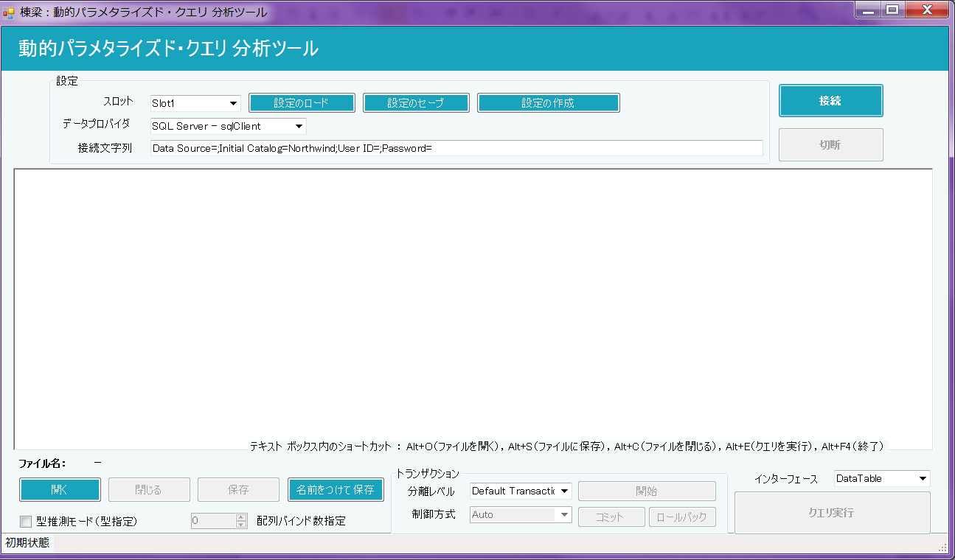
Task: Click the 設定のロード button
Action: point(302,103)
